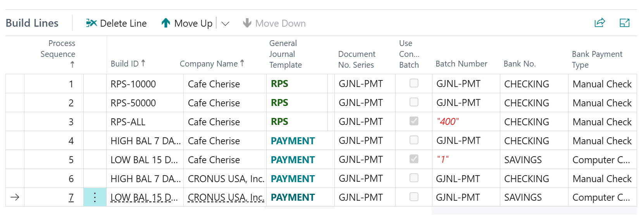Click the Move Up arrow icon
644x215 pixels.
pos(166,23)
